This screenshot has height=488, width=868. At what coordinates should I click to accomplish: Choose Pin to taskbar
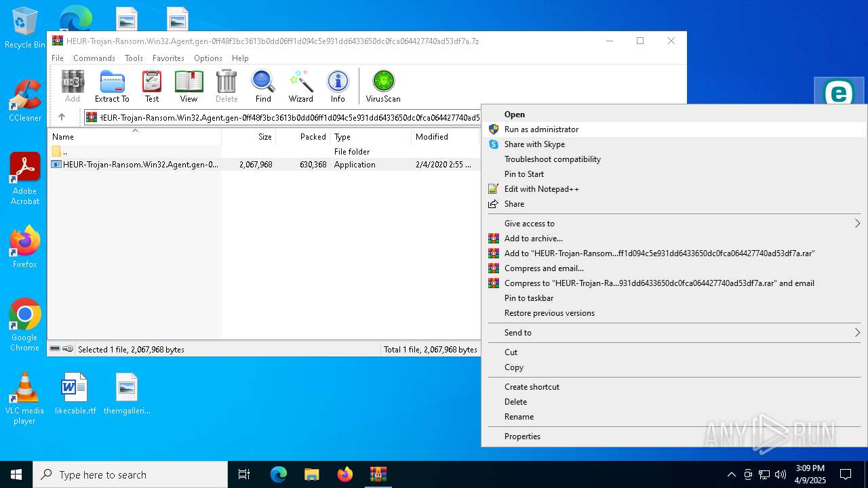[x=675, y=298]
